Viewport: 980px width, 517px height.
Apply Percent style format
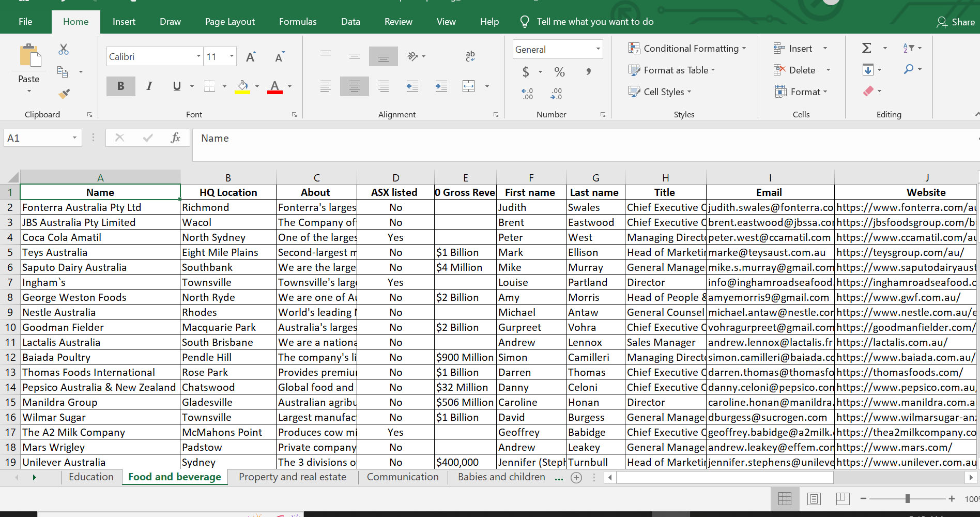click(559, 72)
